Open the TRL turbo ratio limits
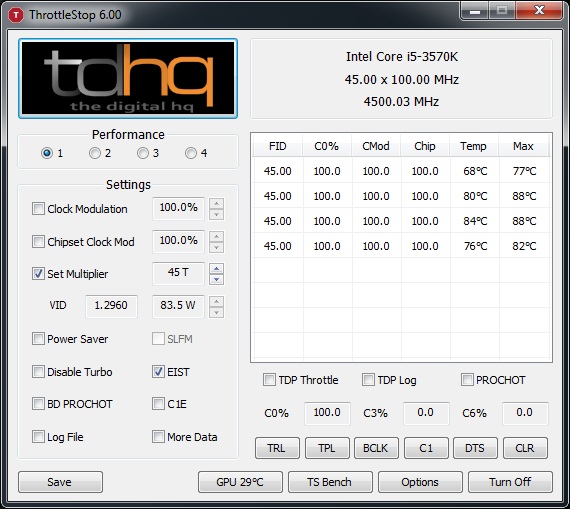The image size is (570, 509). [x=277, y=448]
